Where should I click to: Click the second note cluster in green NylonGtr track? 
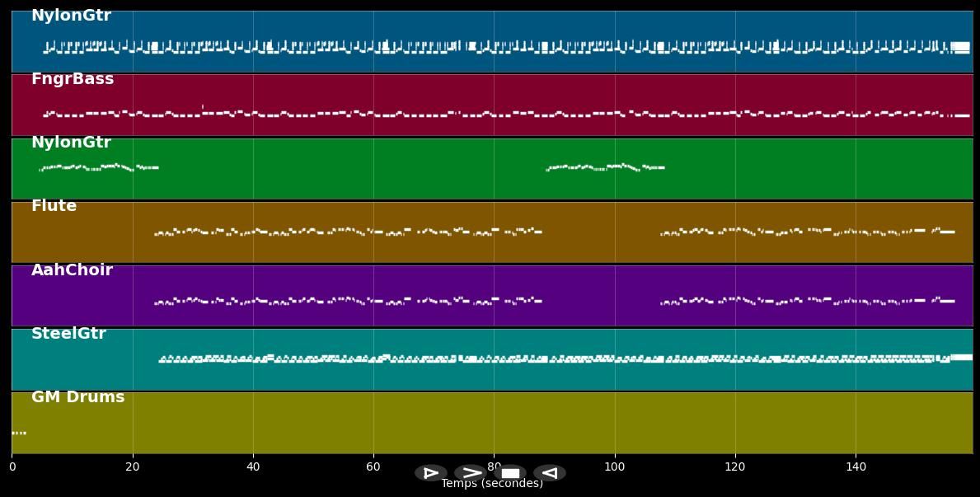(x=605, y=167)
